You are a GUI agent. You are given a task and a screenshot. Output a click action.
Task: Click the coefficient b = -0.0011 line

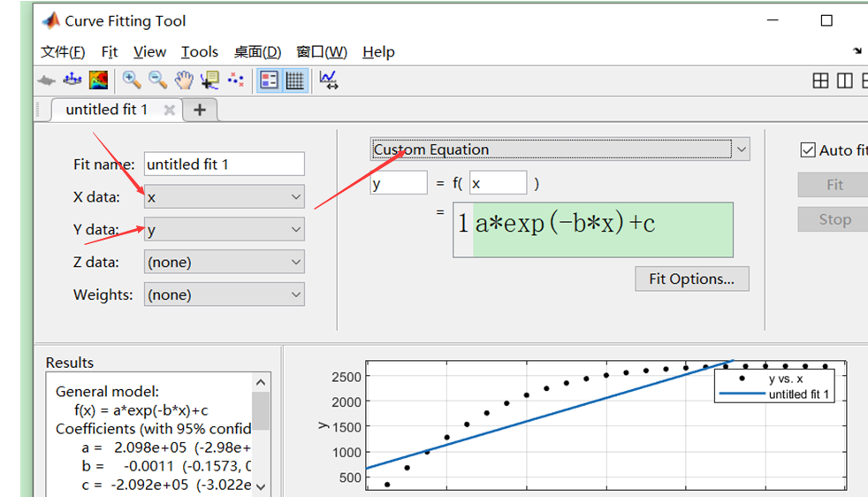166,466
